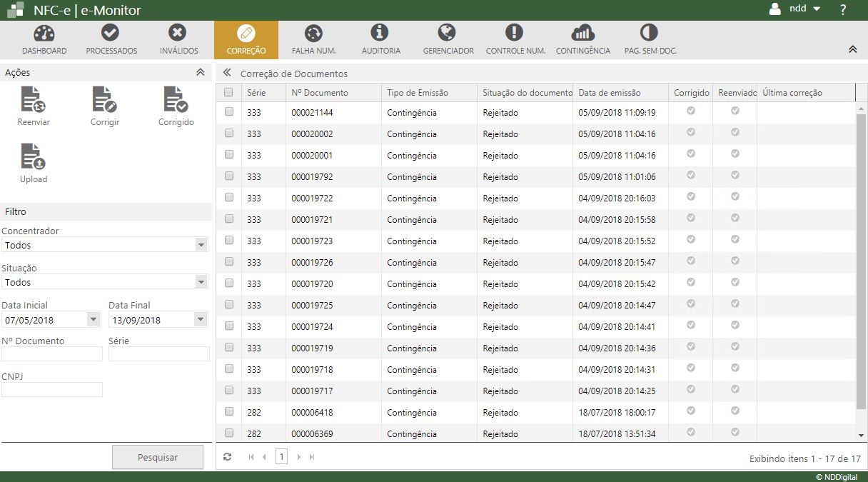This screenshot has width=868, height=482.
Task: Open the Dashboard gauge icon
Action: tap(44, 33)
